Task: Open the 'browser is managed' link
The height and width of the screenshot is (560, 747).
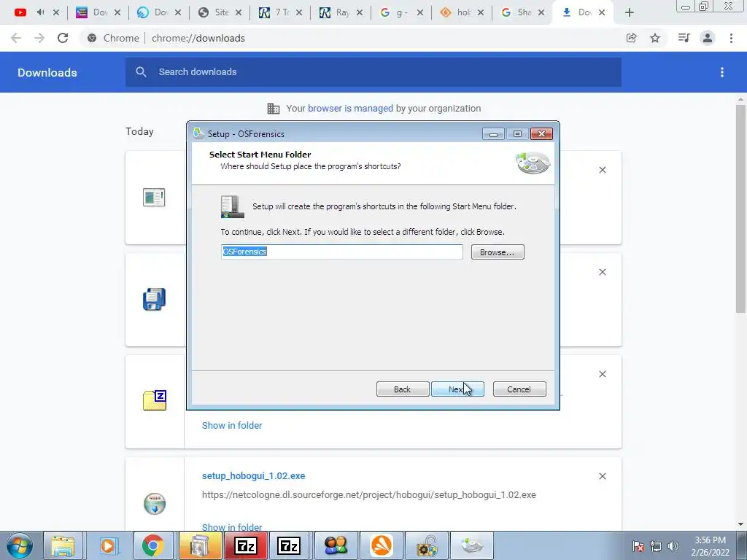Action: coord(350,108)
